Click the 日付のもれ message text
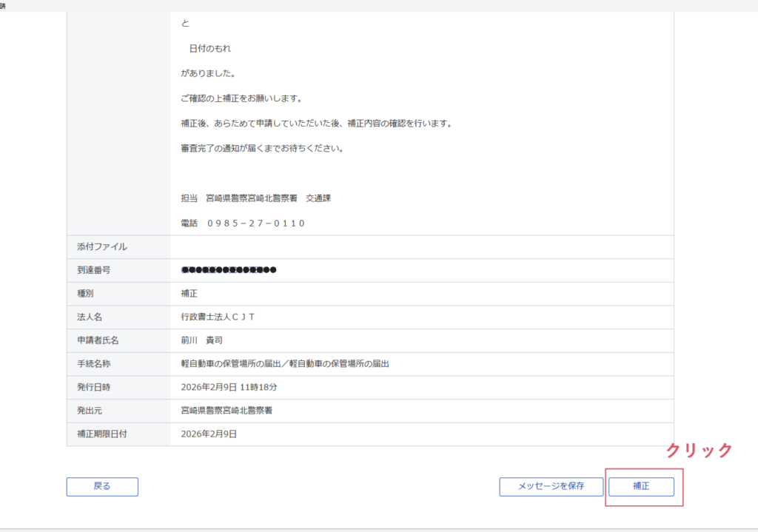 point(210,49)
